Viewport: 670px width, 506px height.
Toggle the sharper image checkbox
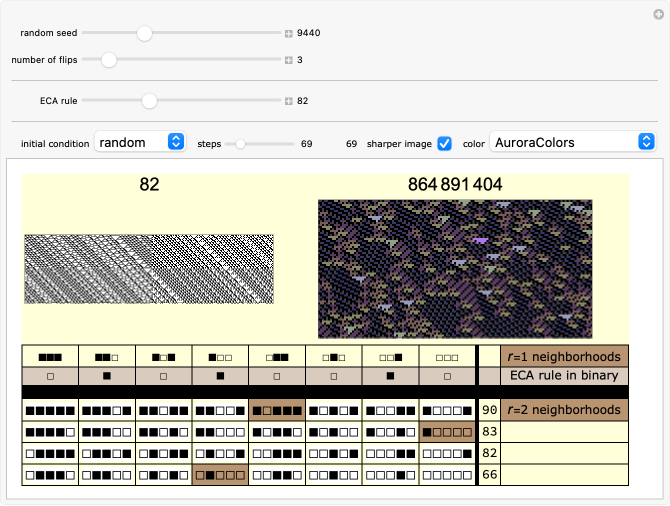[x=445, y=143]
